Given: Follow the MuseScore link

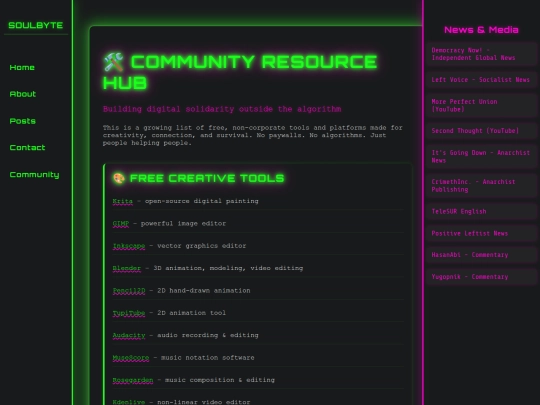Looking at the screenshot, I should click(131, 358).
